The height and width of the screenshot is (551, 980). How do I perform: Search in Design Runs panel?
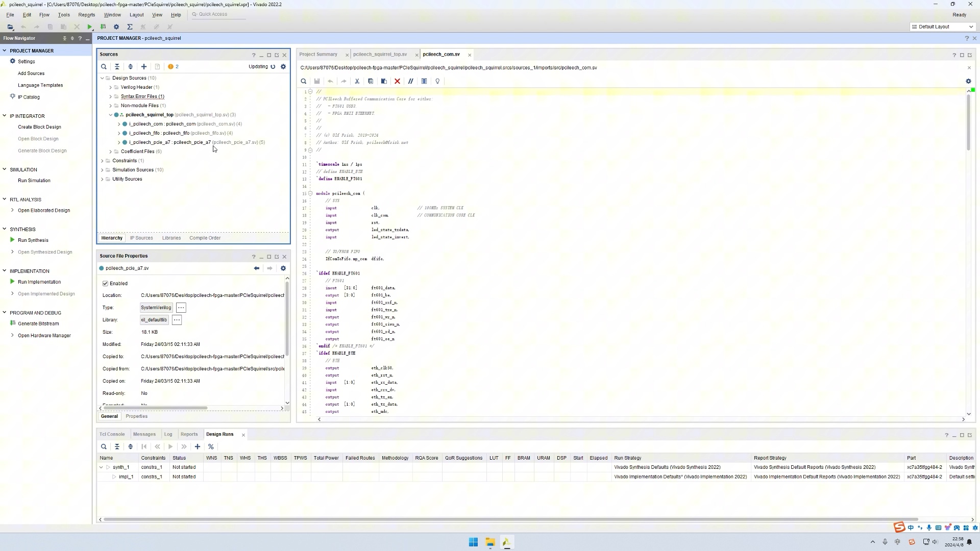point(104,447)
